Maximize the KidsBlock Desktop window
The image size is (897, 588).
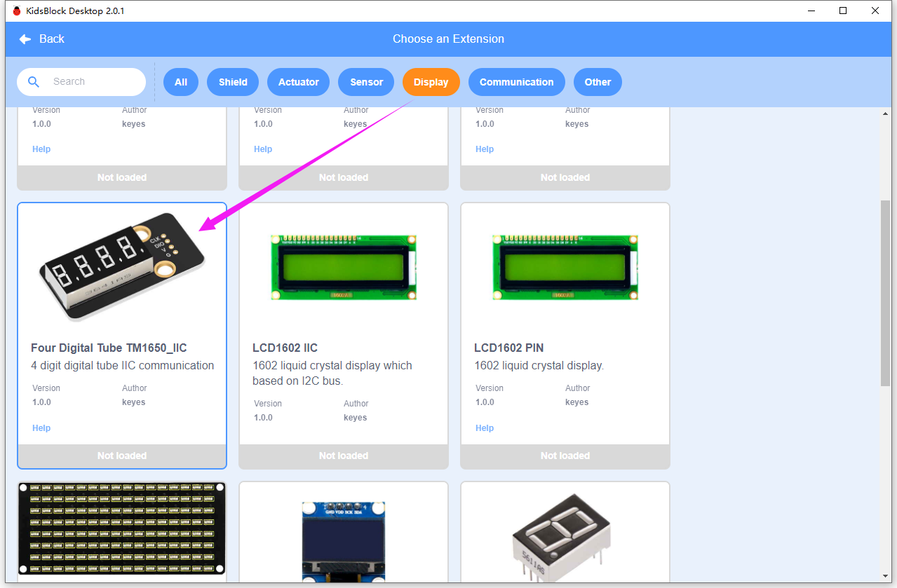pyautogui.click(x=843, y=11)
